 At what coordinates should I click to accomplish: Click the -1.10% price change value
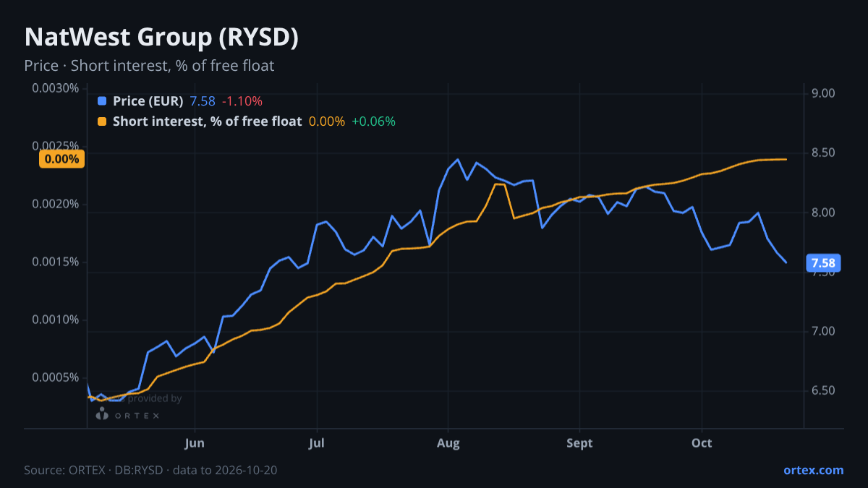pyautogui.click(x=242, y=101)
